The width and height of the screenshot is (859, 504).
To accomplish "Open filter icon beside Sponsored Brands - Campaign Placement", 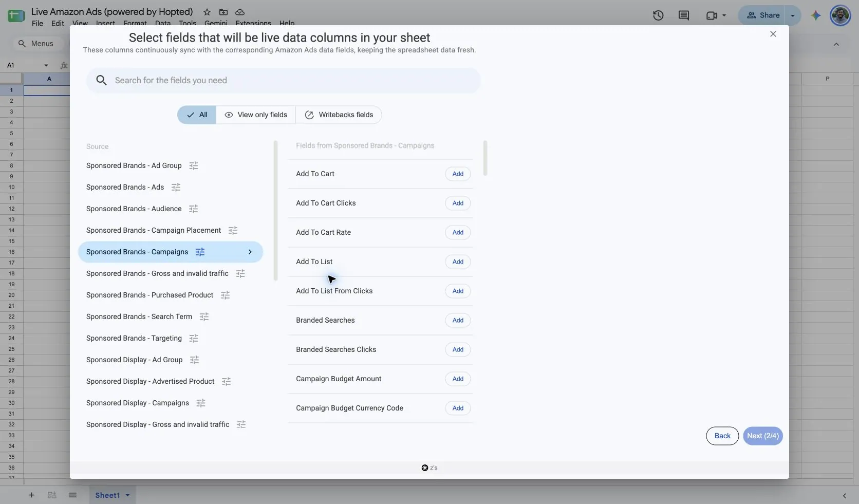I will point(233,231).
